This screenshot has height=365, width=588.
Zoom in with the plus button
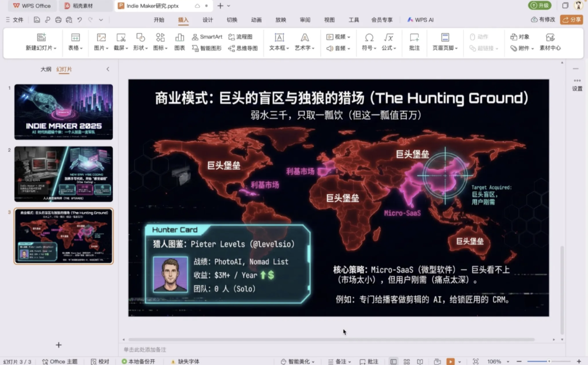click(x=579, y=361)
